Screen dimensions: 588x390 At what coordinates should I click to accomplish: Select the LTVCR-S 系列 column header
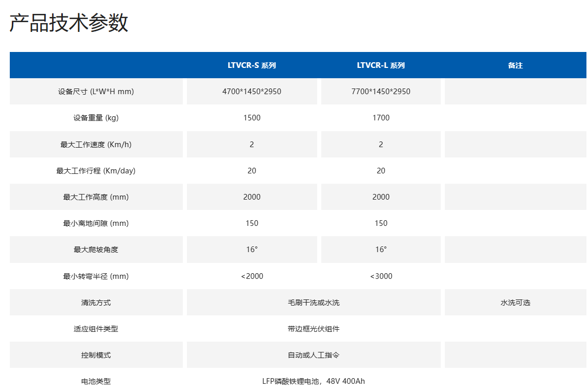coord(252,65)
